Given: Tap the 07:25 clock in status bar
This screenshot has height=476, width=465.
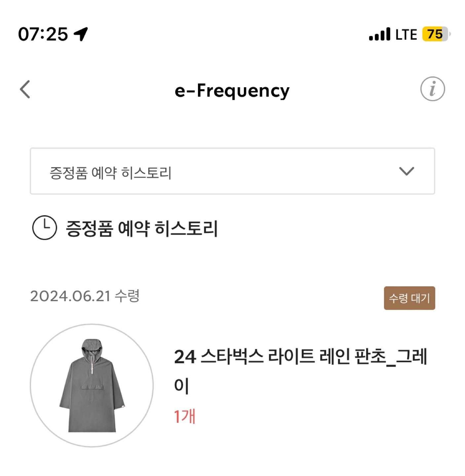Looking at the screenshot, I should pos(43,34).
